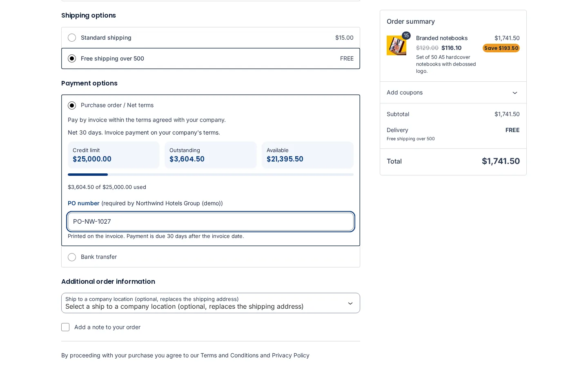The width and height of the screenshot is (588, 368).
Task: Click the Branded notebooks product thumbnail
Action: (396, 45)
